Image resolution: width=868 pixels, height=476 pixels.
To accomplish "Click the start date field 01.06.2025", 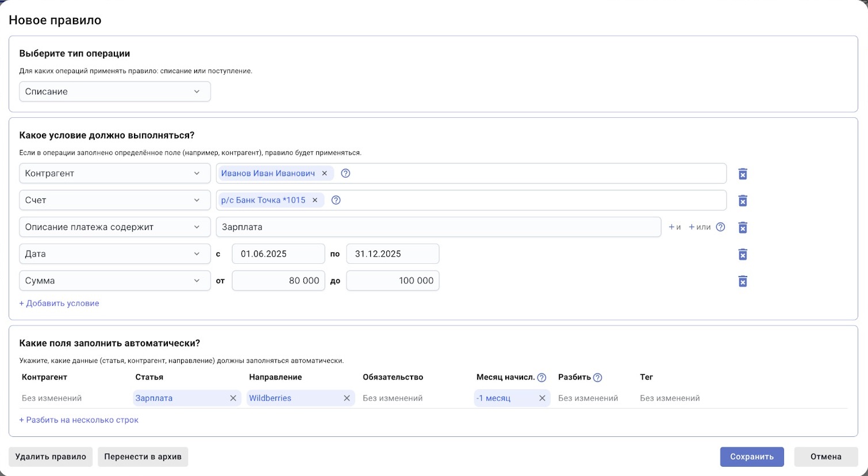I will 278,254.
